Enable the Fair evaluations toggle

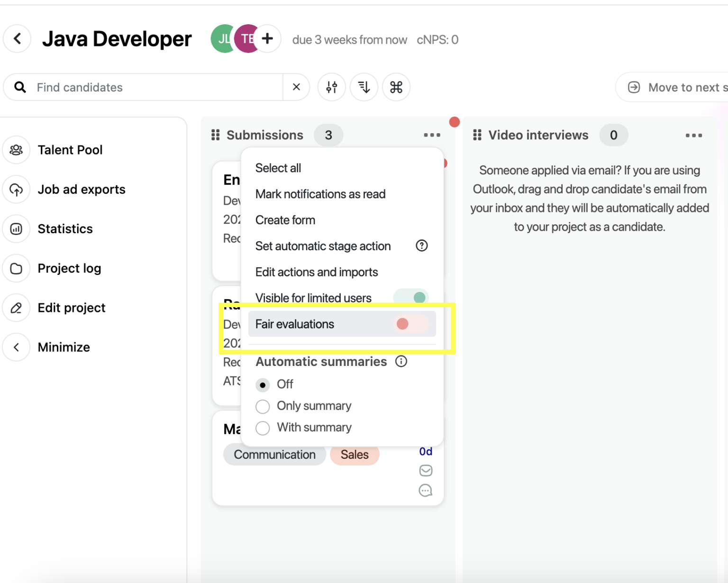[410, 324]
